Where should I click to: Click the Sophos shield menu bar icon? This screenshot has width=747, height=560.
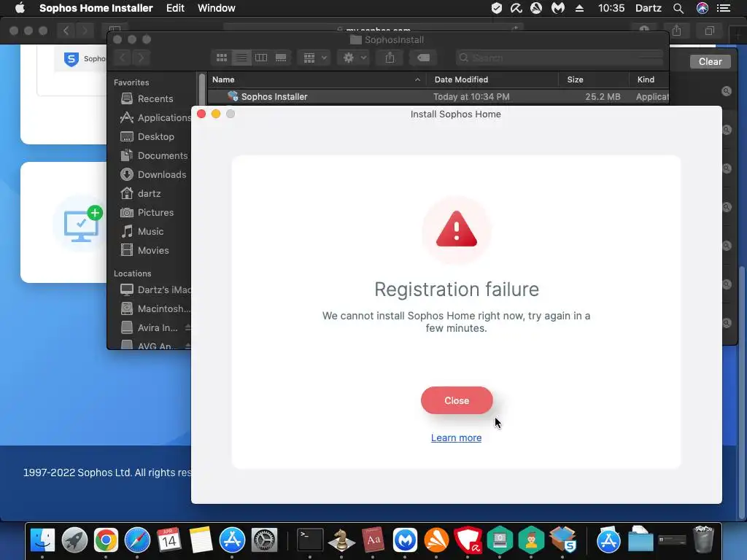click(496, 8)
